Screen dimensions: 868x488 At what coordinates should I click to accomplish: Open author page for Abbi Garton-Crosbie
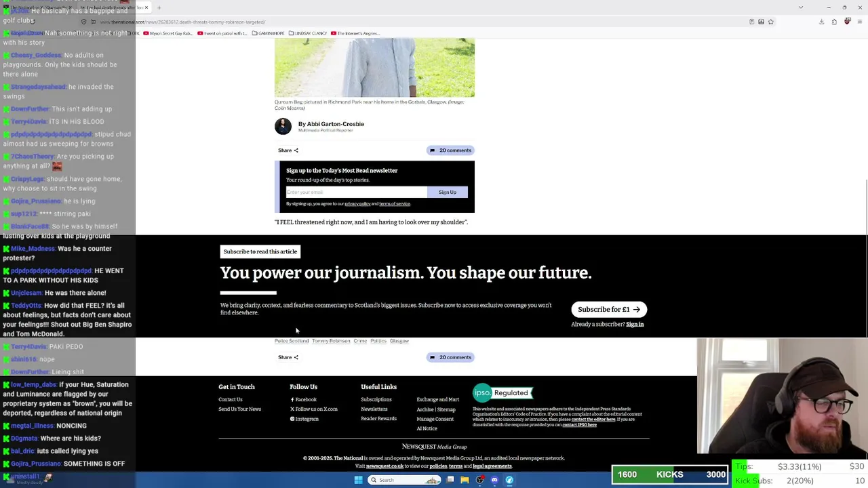(x=335, y=124)
